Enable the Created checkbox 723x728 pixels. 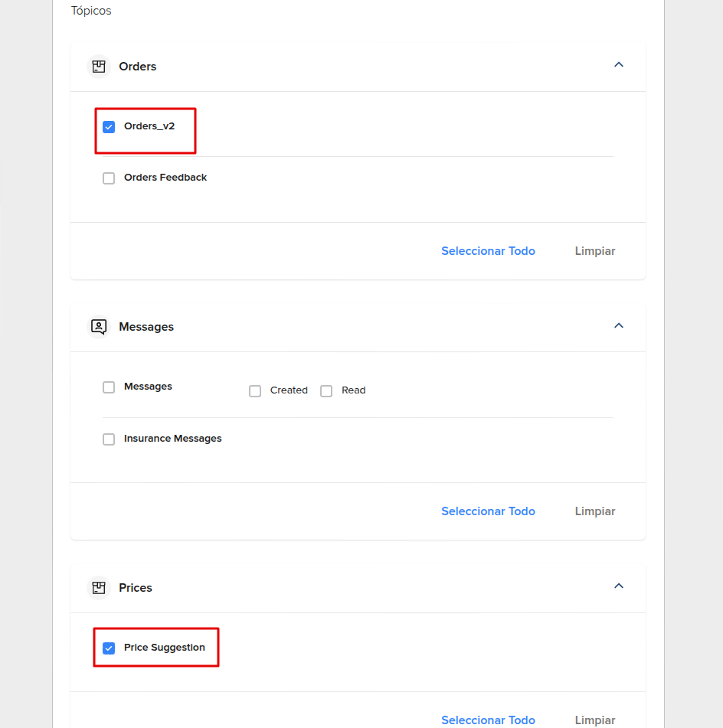255,390
